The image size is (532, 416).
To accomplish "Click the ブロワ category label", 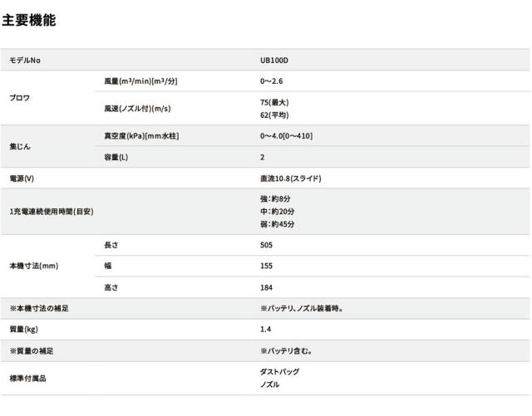I will point(20,98).
